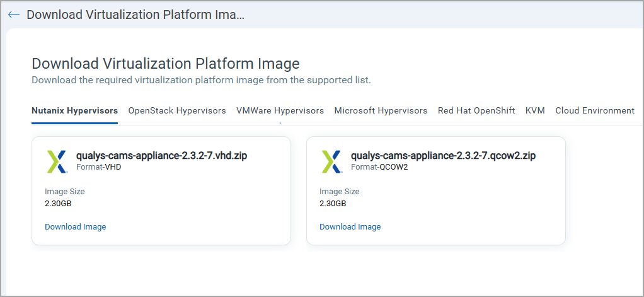The height and width of the screenshot is (297, 644).
Task: Click qualys-cams-appliance-2.3.2-7.vhd.zip file name
Action: (x=162, y=156)
